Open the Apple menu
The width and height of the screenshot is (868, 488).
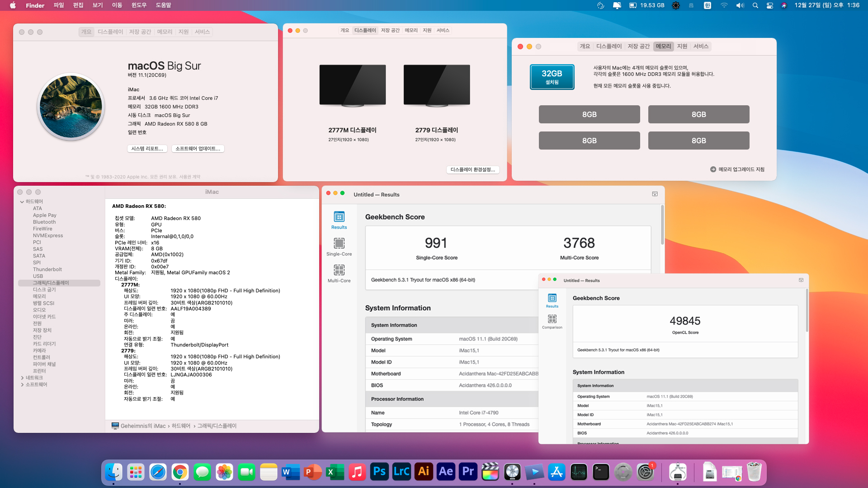13,5
